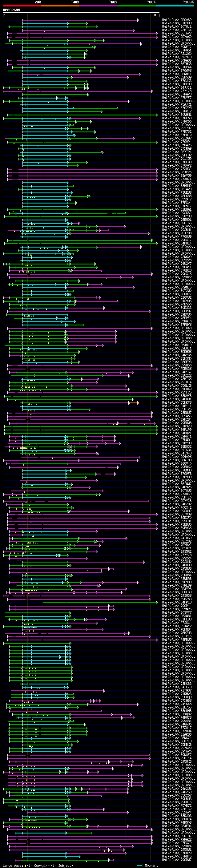Select hit label UniRef100_B7QF53
Image resolution: width=197 pixels, height=868 pixels.
tap(177, 118)
